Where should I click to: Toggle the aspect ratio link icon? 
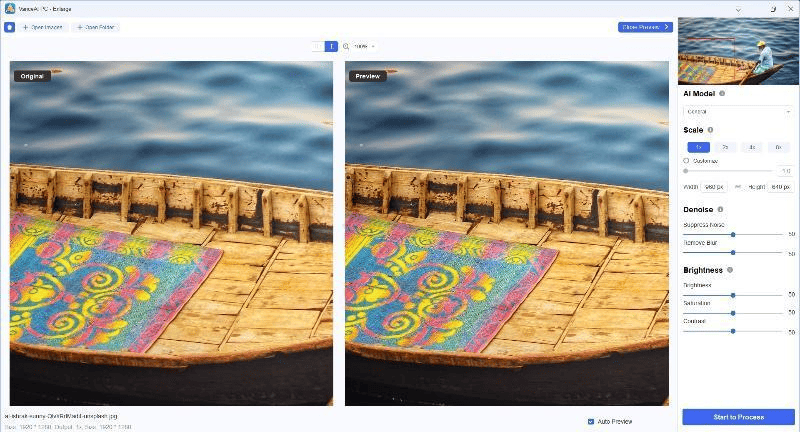coord(738,187)
